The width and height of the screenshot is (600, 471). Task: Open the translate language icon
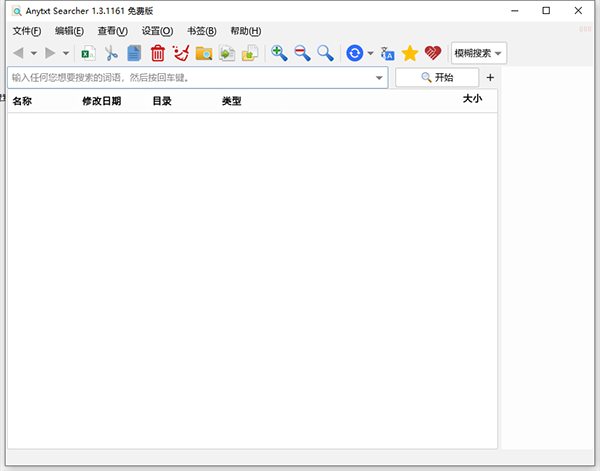click(387, 53)
